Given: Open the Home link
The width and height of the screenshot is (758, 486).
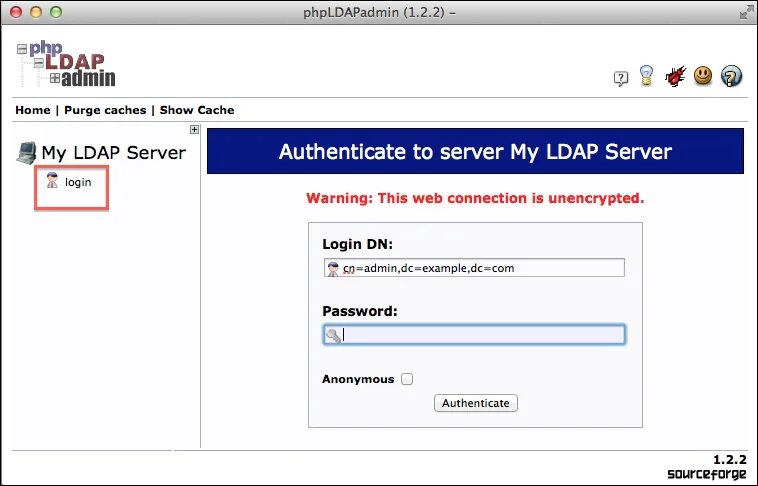Looking at the screenshot, I should [x=33, y=110].
